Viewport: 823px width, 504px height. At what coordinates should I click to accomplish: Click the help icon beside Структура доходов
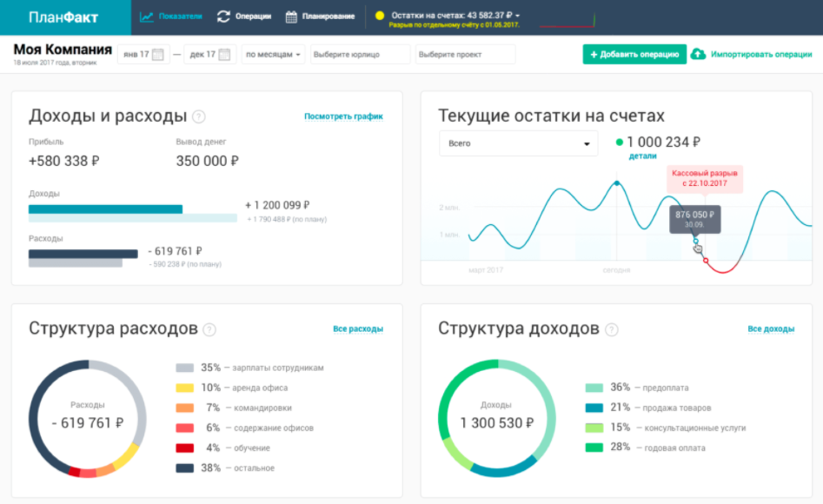coord(613,328)
